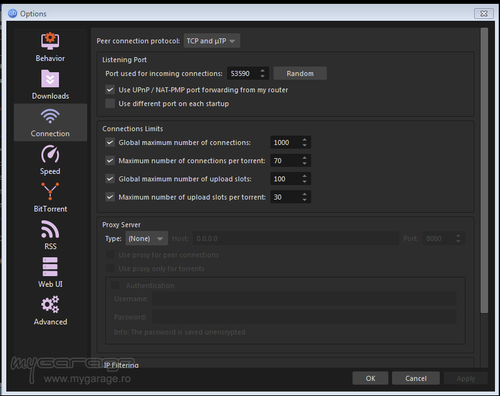Click the Connections Limits group title

coord(133,129)
